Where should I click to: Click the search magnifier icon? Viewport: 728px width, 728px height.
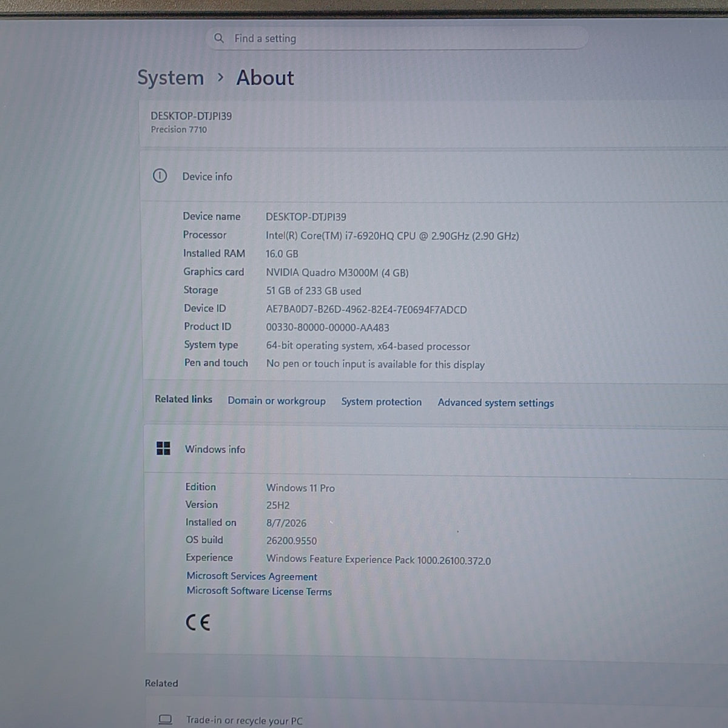click(x=219, y=38)
